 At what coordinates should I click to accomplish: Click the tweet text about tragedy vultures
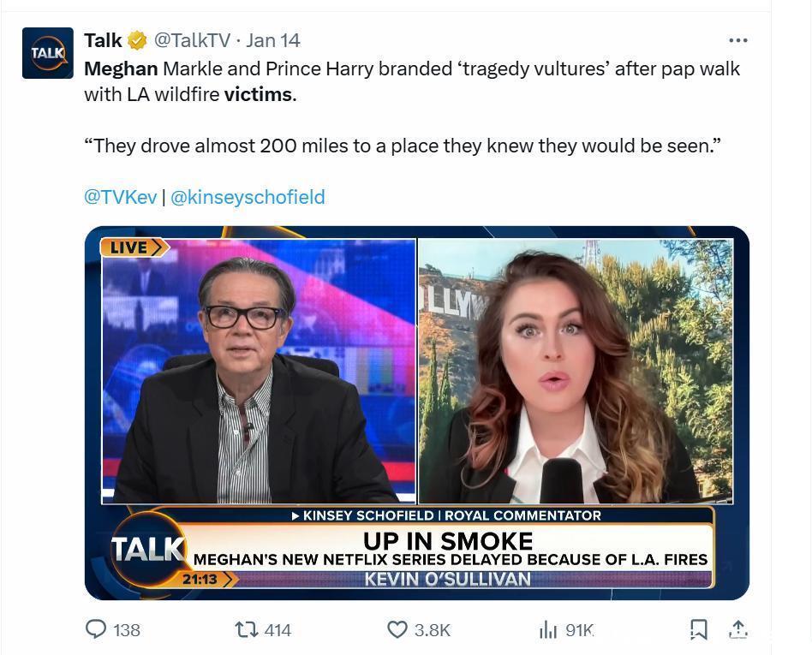(412, 81)
